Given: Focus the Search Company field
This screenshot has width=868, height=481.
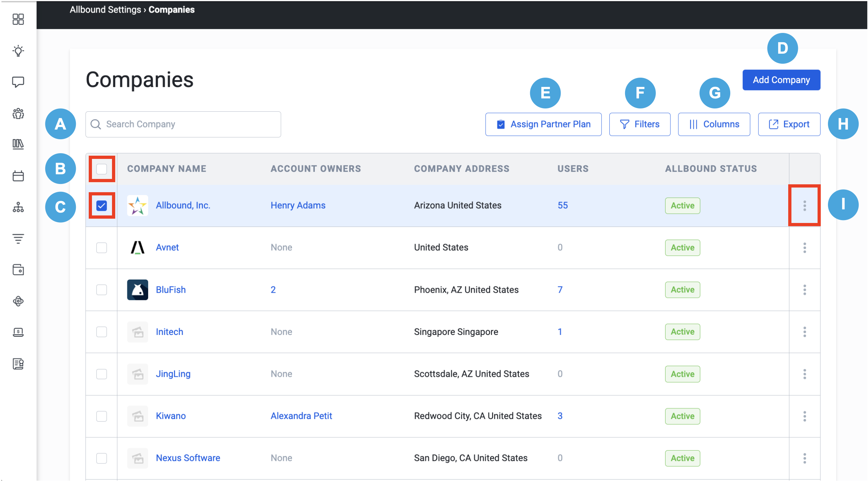Looking at the screenshot, I should [x=183, y=124].
